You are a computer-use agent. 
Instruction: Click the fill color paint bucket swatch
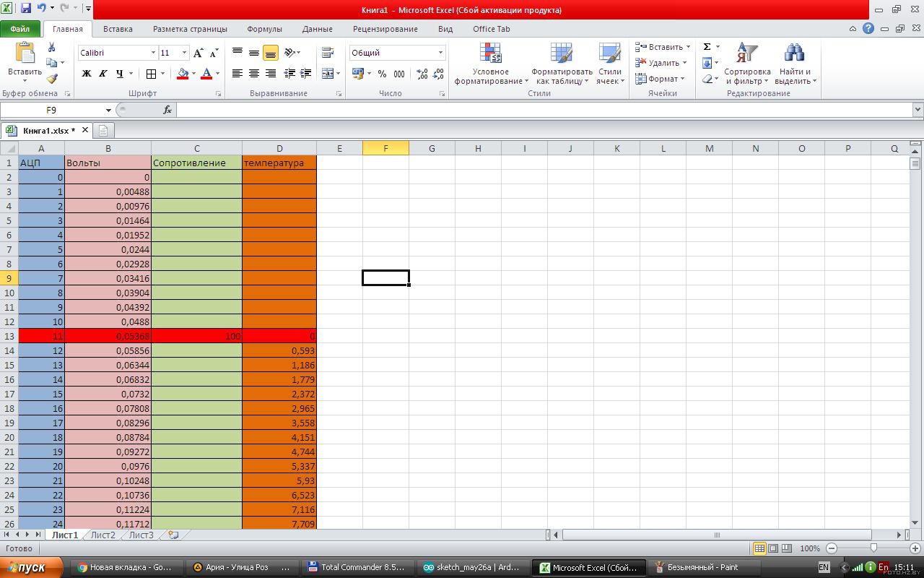182,74
